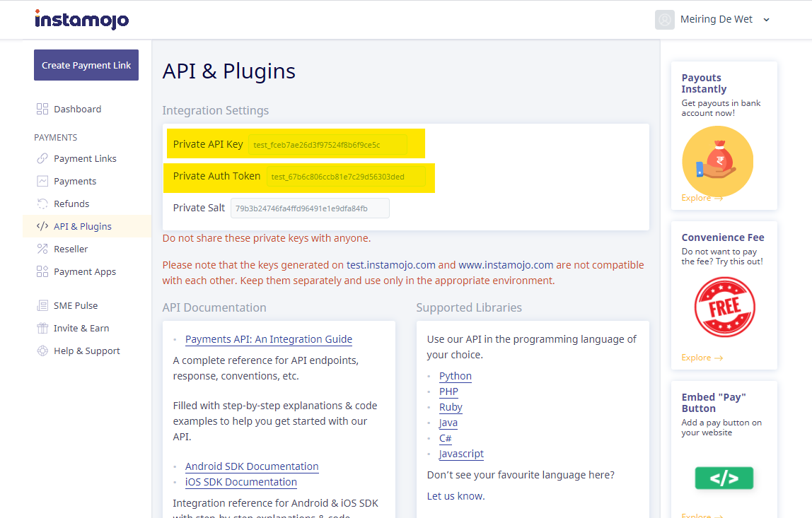Click the Create Payment Link button
Screen dimensions: 812x518
coord(86,65)
